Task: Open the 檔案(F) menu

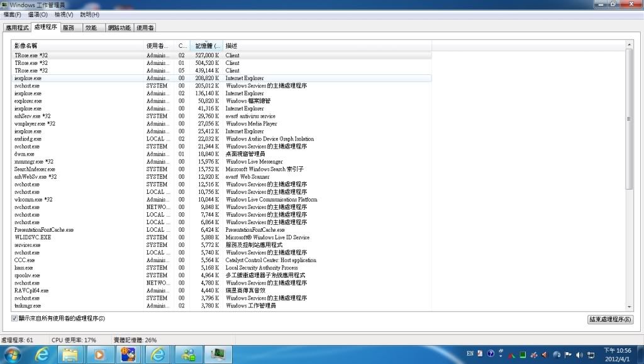Action: tap(13, 14)
